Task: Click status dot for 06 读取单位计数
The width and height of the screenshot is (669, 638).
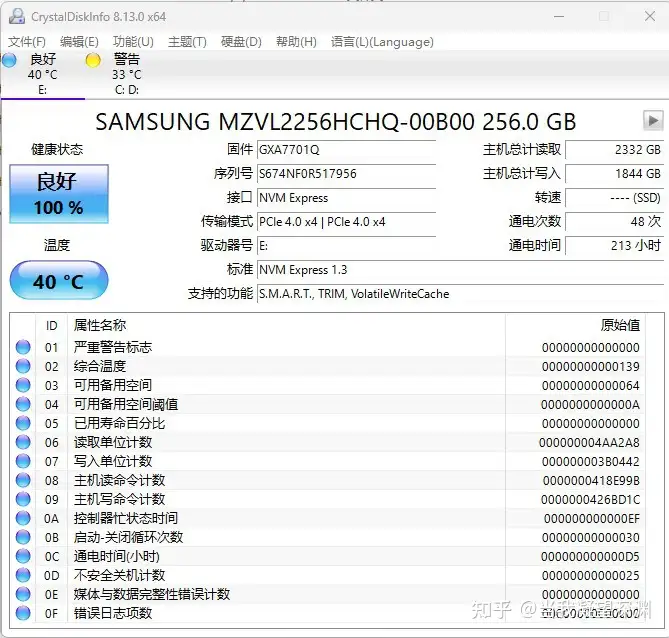Action: 23,442
